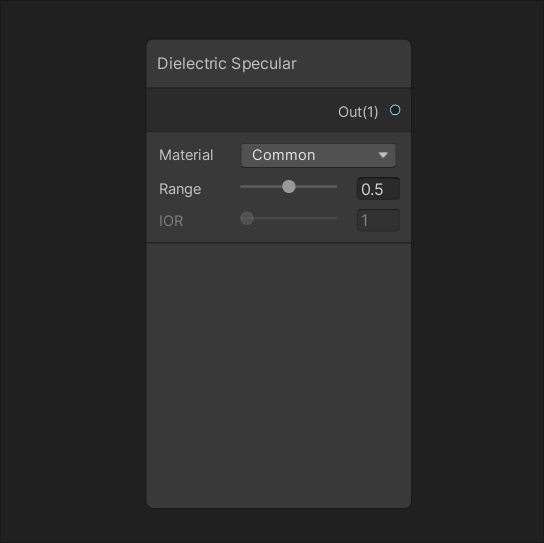Click the node header beside the title
Screen dimensions: 544x543
352,63
